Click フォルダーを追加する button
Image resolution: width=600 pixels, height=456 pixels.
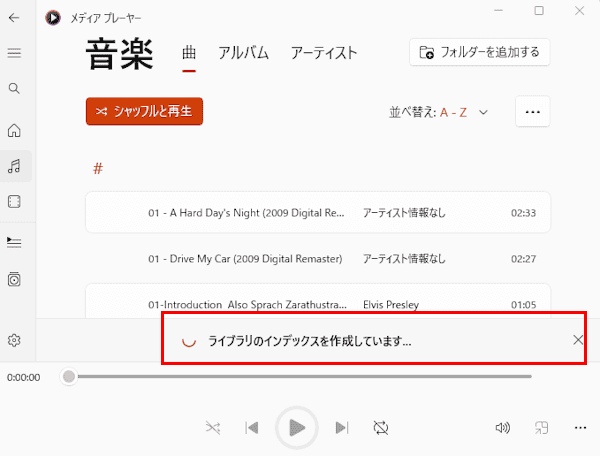click(x=479, y=52)
